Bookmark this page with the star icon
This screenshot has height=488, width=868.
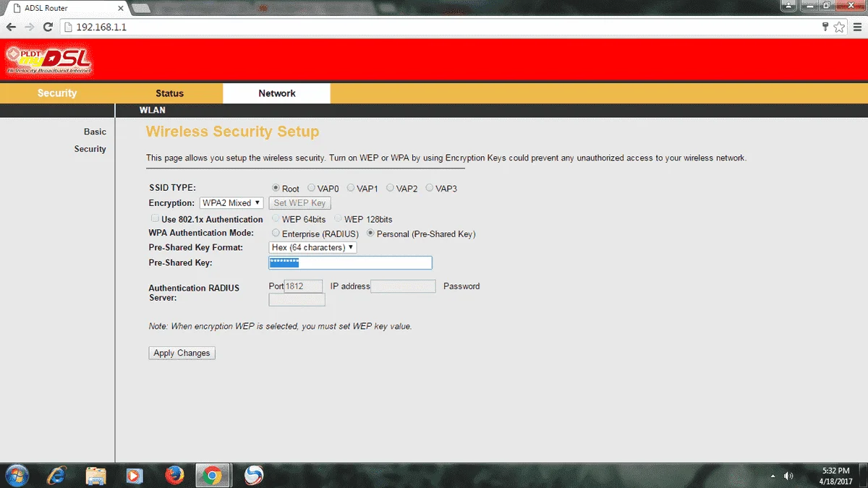tap(839, 27)
